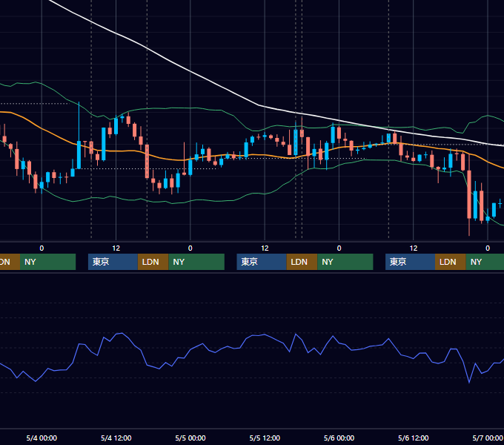
Task: Click the 5/7 00:00 time axis label
Action: click(x=488, y=438)
